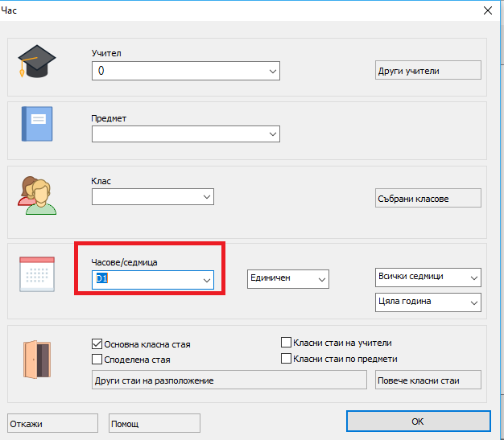Viewport: 504px width, 440px height.
Task: Click the blue subject book icon
Action: [x=37, y=124]
